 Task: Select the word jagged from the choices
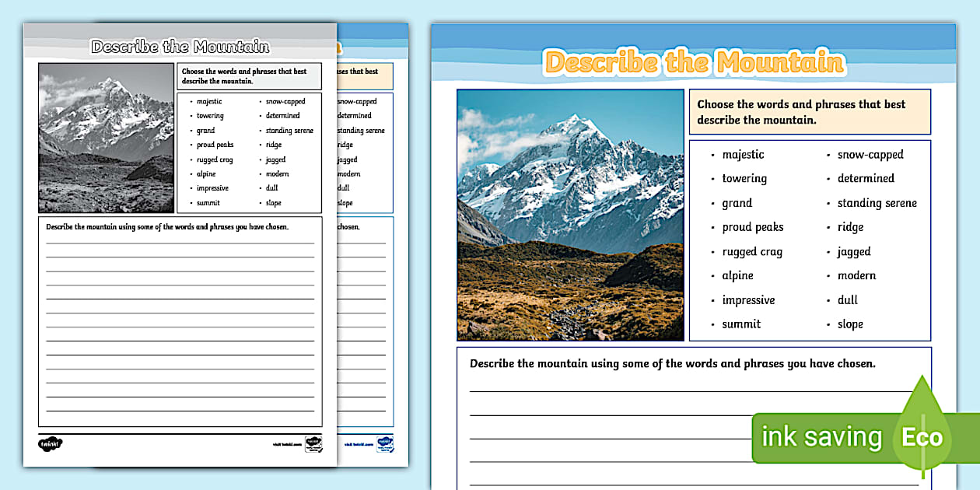pos(855,252)
